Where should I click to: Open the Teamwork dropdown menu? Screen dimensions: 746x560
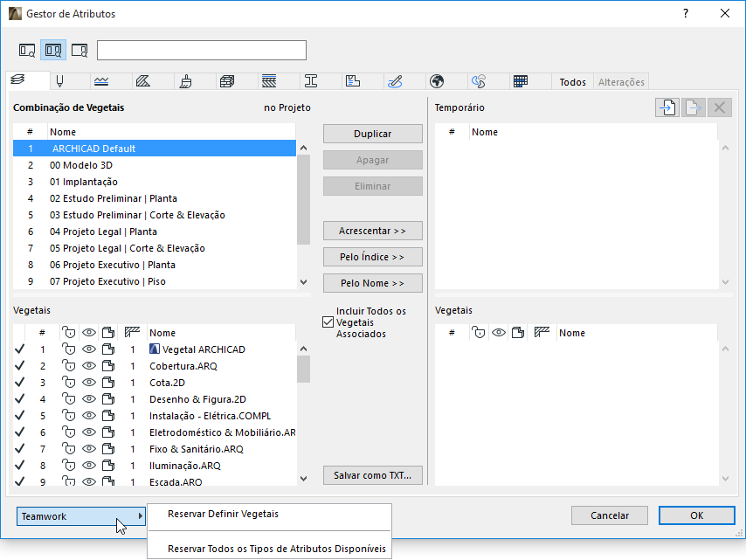(81, 516)
